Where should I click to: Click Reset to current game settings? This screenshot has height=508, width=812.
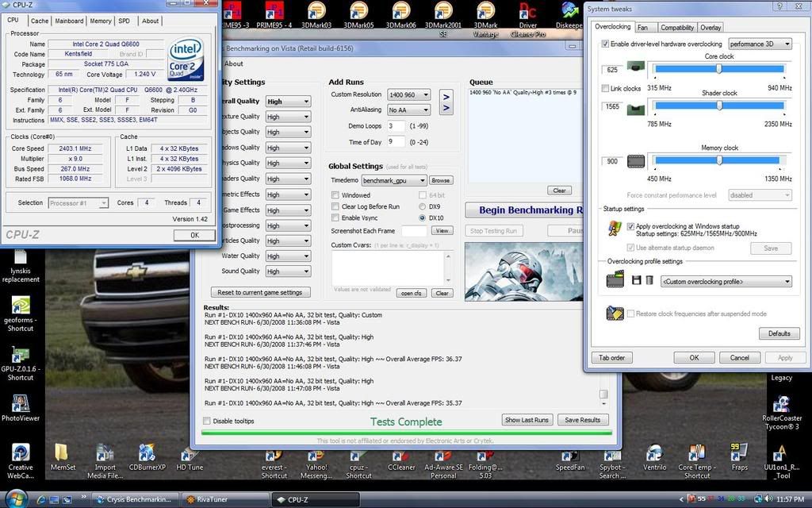(260, 292)
